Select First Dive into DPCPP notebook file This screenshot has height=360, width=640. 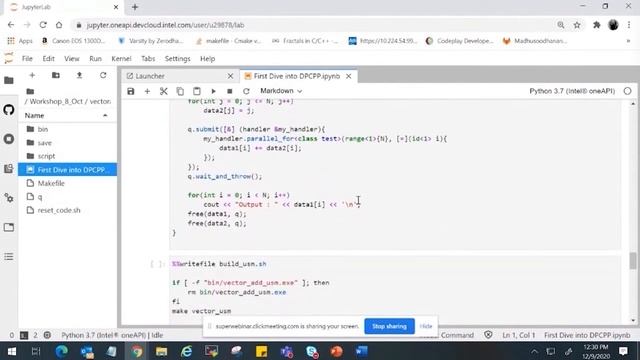67,170
